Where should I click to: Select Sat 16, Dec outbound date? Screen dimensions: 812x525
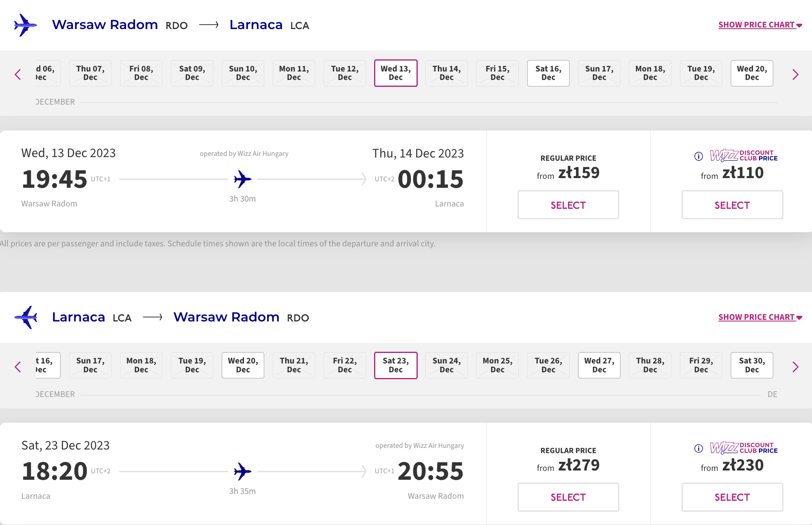(x=548, y=73)
